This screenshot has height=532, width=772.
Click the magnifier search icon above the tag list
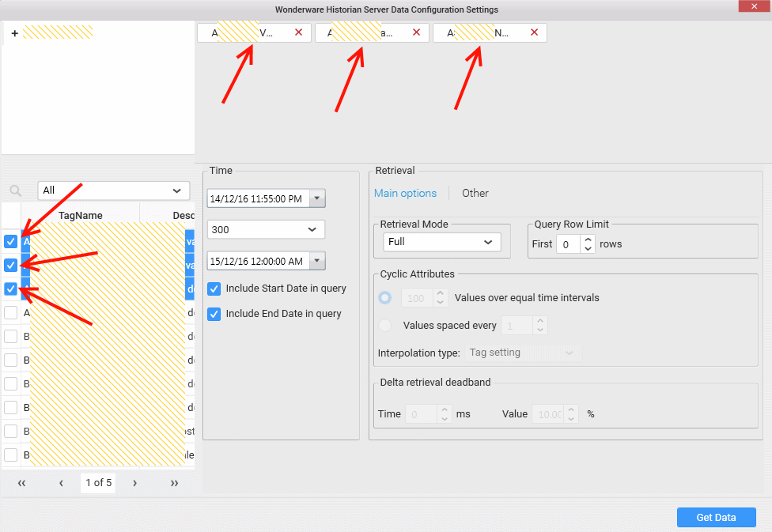(x=16, y=191)
